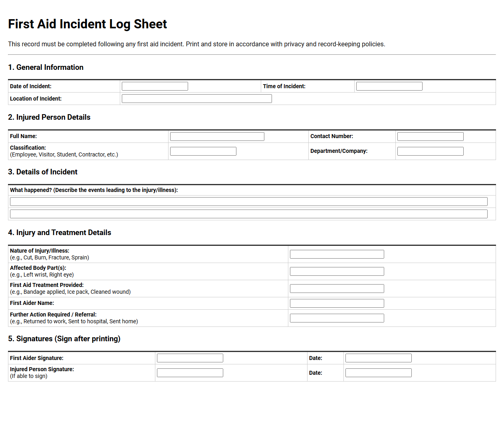Click the Classification input field
The width and height of the screenshot is (504, 447).
[203, 151]
